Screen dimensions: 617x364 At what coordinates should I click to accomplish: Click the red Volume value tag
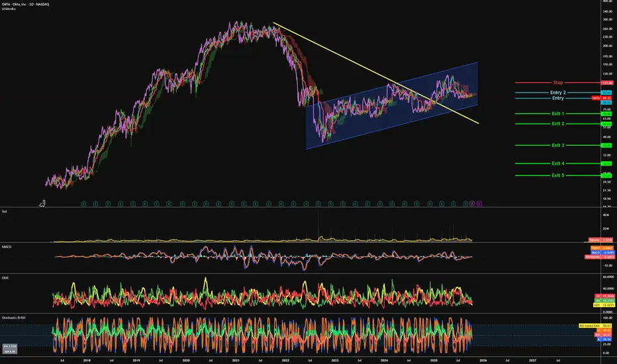pos(601,240)
